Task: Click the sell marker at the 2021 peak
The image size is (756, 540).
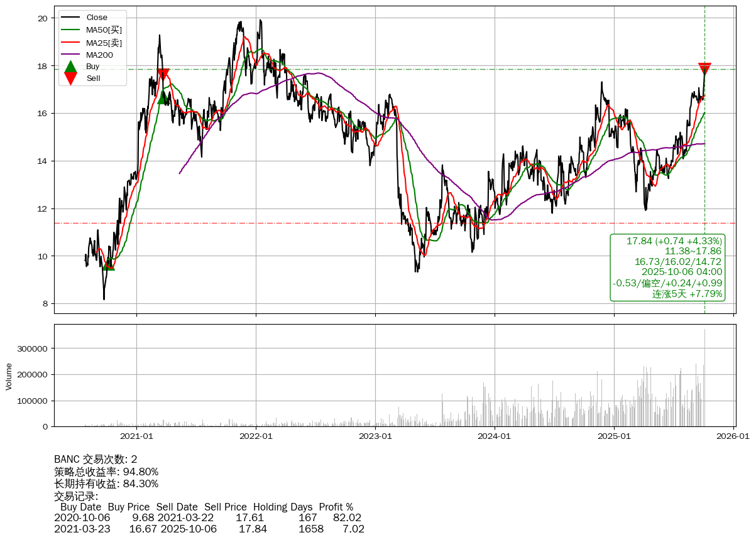Action: tap(163, 74)
